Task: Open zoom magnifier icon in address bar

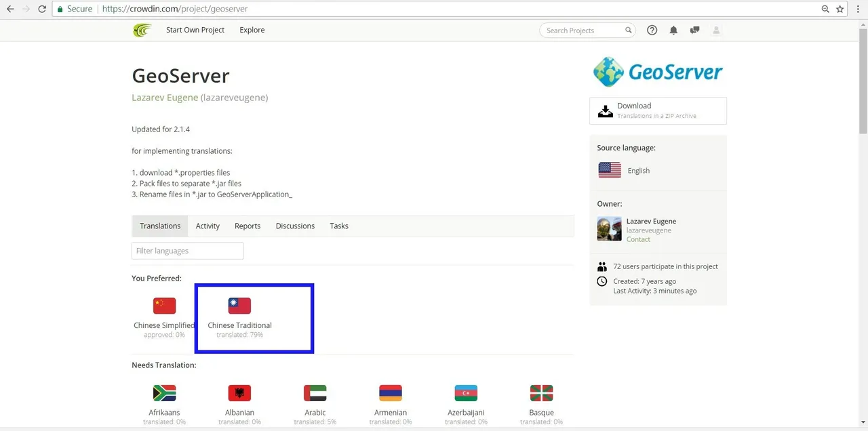Action: tap(825, 9)
